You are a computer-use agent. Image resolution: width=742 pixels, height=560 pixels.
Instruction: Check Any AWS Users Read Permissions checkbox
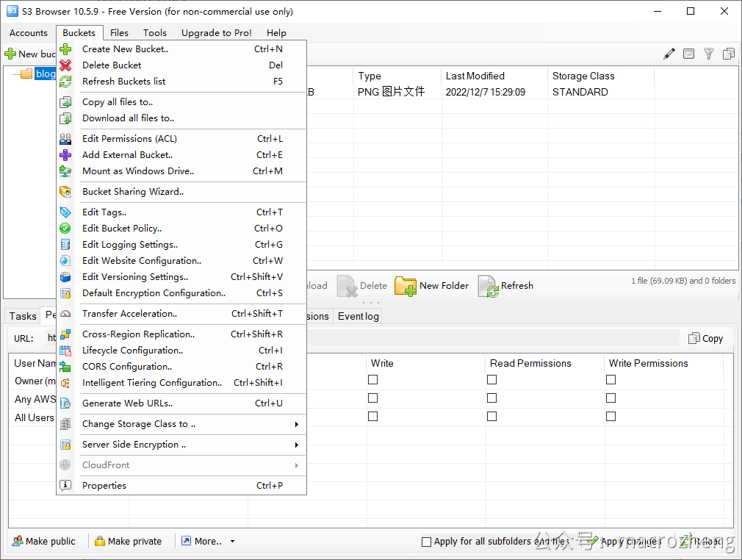[x=492, y=398]
